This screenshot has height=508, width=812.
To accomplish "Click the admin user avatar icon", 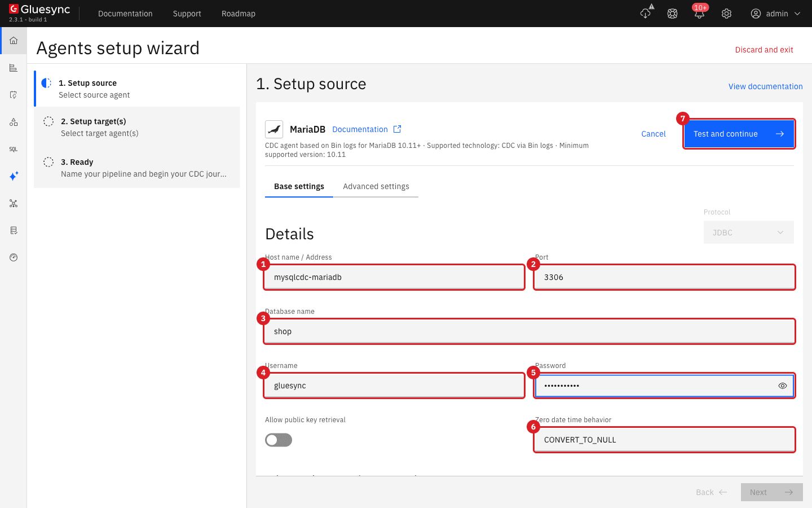I will pyautogui.click(x=756, y=14).
